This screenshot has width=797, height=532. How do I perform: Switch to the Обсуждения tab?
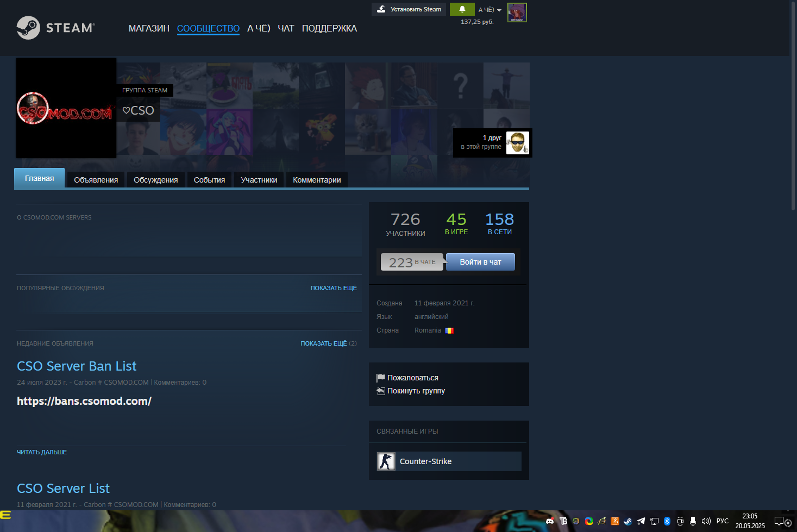(155, 180)
